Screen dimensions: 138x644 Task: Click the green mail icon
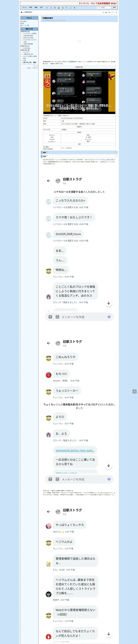coord(106,12)
